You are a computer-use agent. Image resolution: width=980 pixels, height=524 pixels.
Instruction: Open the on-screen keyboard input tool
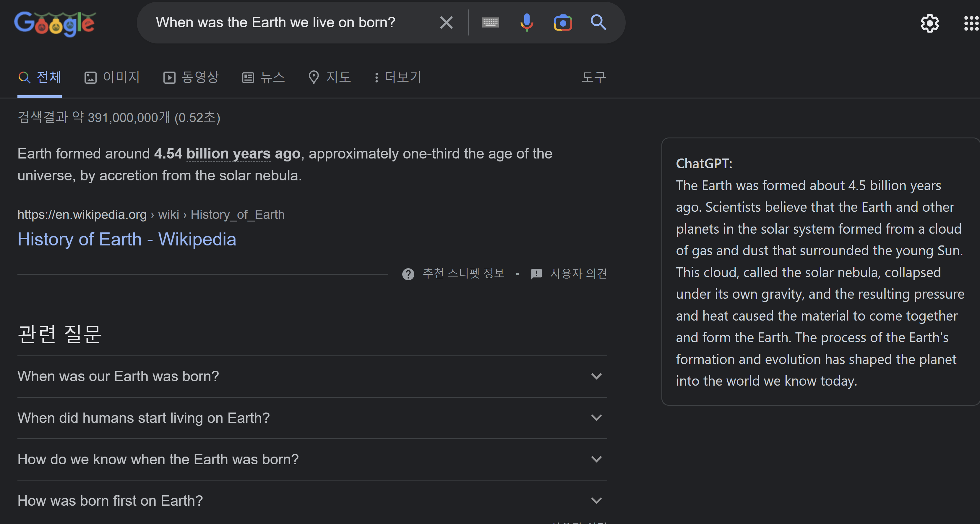coord(490,22)
